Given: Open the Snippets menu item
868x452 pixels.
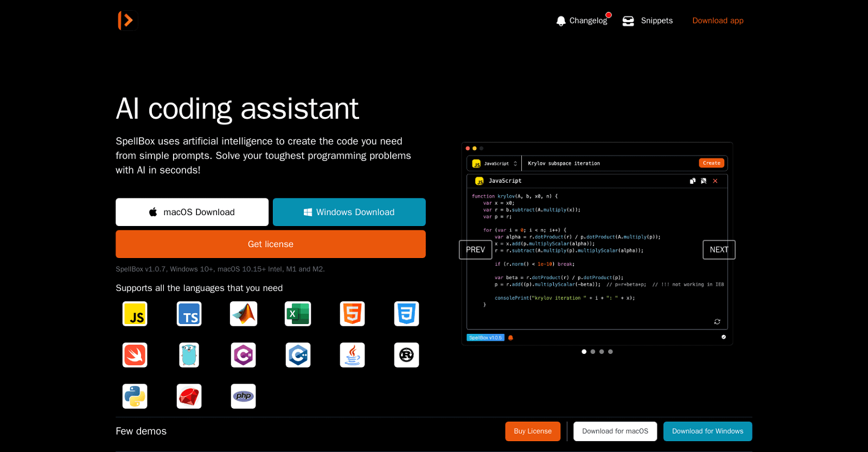Looking at the screenshot, I should 648,21.
